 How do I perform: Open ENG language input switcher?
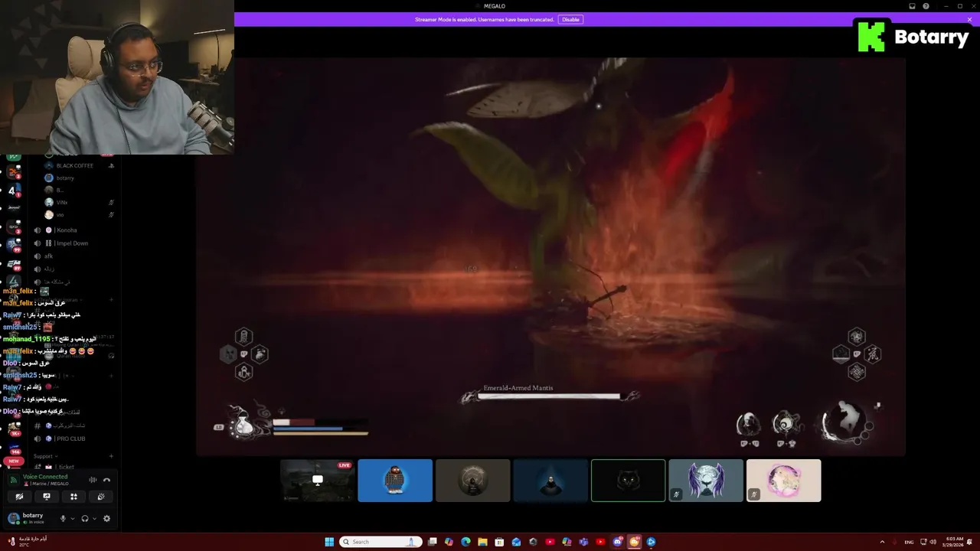(x=909, y=542)
